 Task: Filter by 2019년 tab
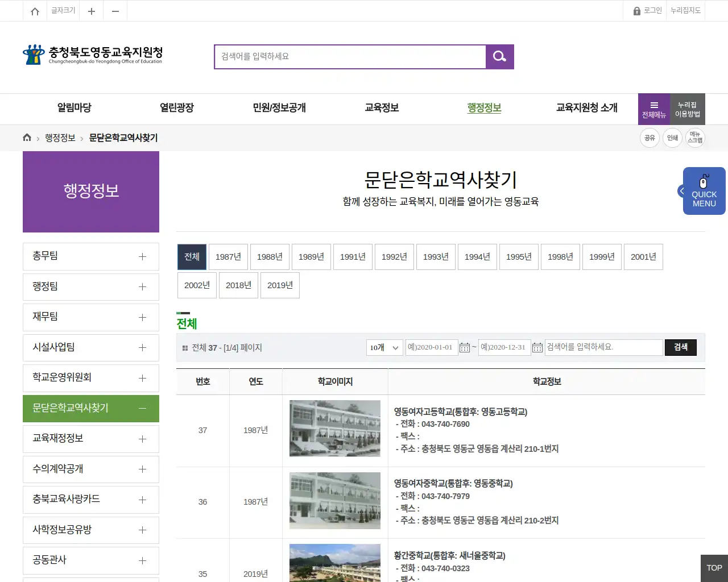pyautogui.click(x=280, y=285)
